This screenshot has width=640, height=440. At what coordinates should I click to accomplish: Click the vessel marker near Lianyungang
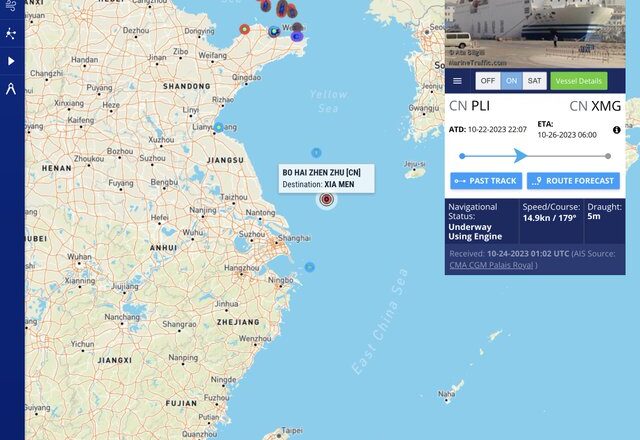[219, 127]
